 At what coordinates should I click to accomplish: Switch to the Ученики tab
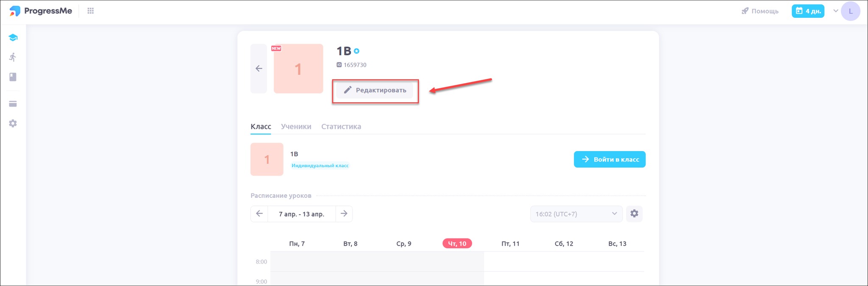click(x=296, y=126)
